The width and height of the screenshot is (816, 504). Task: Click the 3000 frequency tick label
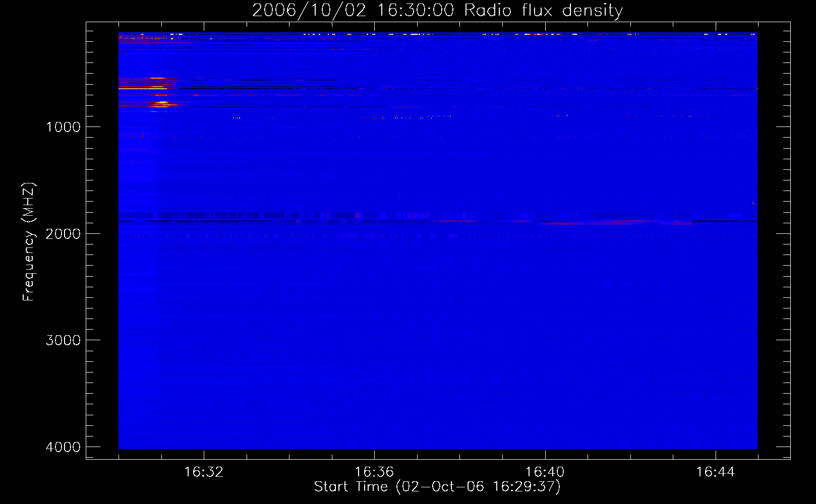(63, 340)
